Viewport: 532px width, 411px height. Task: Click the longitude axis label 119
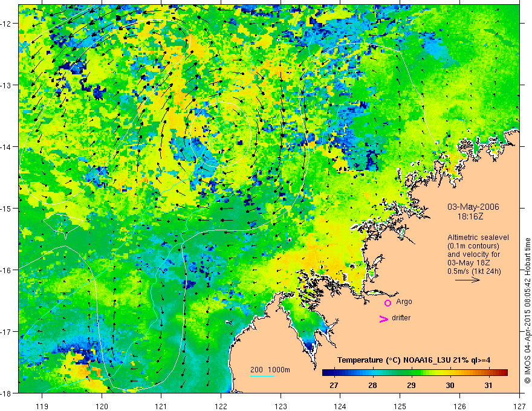pos(42,406)
